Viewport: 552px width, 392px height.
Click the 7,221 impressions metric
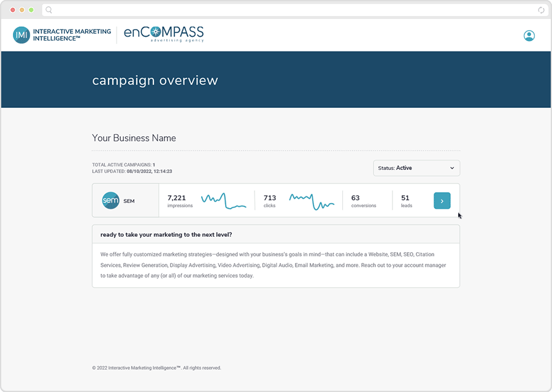tap(178, 199)
